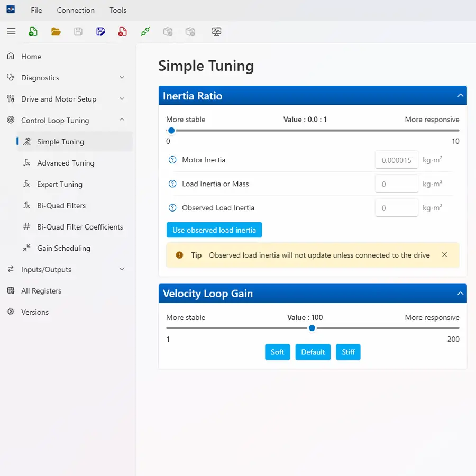This screenshot has width=476, height=476.
Task: Open a file with the folder icon
Action: tap(56, 32)
